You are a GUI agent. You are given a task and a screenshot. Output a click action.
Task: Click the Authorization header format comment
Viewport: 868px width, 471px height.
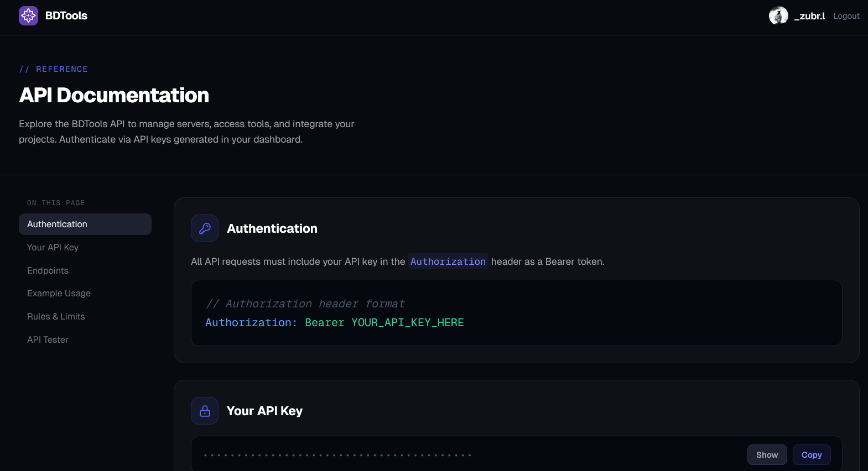305,303
